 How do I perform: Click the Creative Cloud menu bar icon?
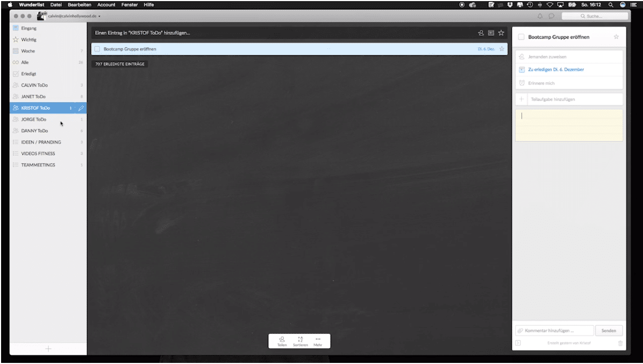pyautogui.click(x=473, y=4)
